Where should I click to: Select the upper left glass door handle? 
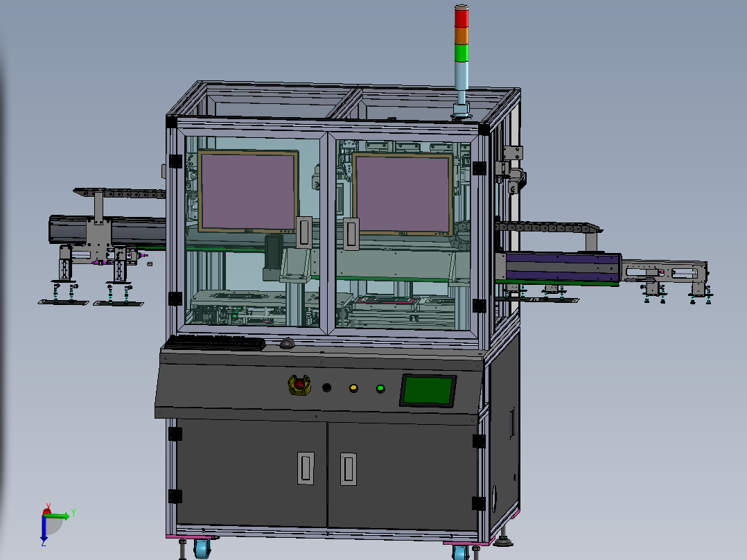pyautogui.click(x=304, y=233)
